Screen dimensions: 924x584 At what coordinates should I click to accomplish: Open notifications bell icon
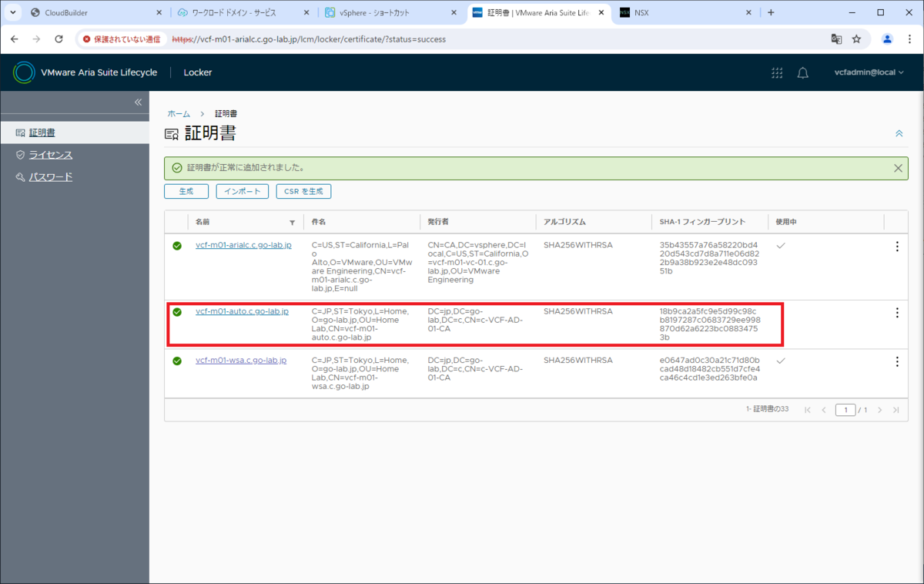[802, 72]
